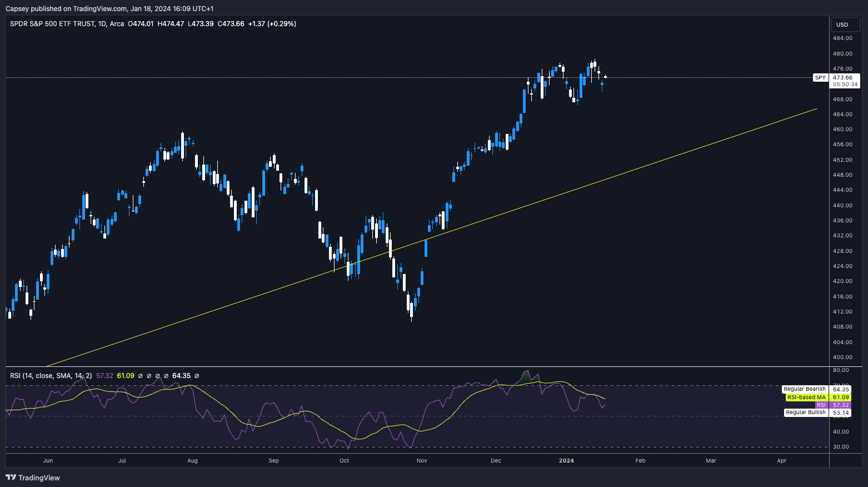The width and height of the screenshot is (868, 487).
Task: Click the USD currency selector box
Action: tap(842, 24)
